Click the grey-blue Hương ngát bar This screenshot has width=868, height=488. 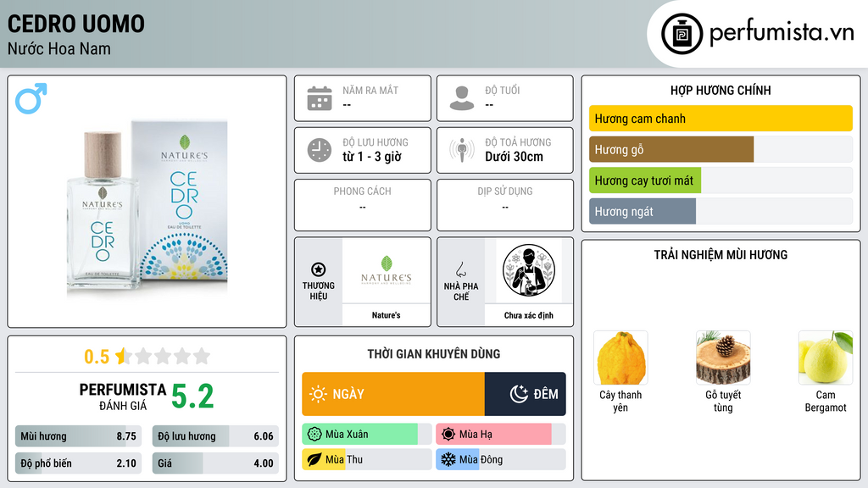pos(643,211)
